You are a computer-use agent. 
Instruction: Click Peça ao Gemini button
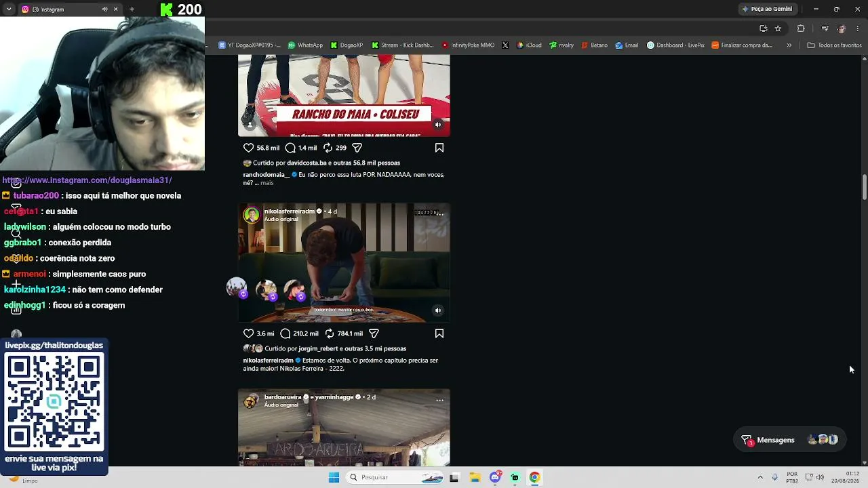(x=767, y=9)
